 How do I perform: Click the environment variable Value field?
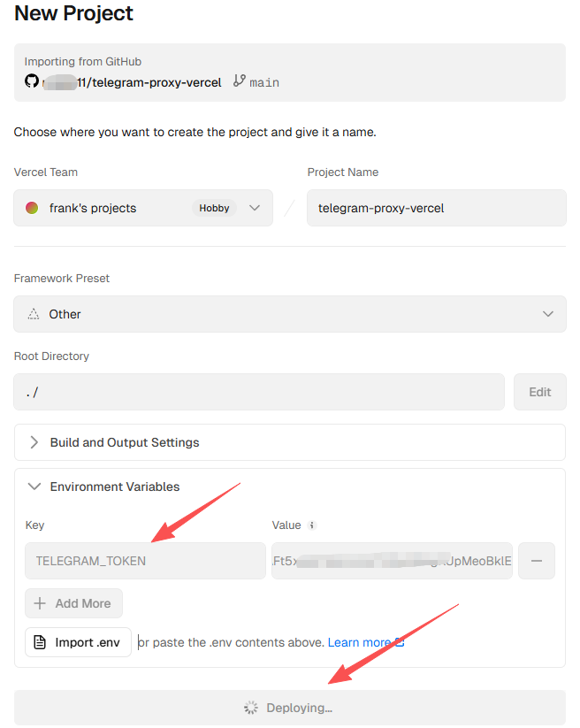392,561
